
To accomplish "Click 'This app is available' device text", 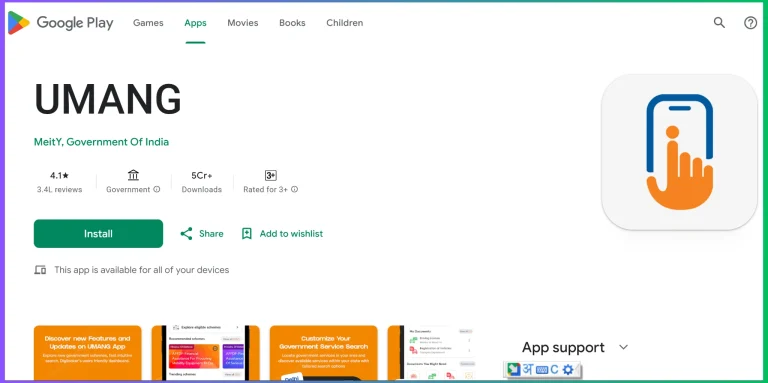I will (x=142, y=270).
